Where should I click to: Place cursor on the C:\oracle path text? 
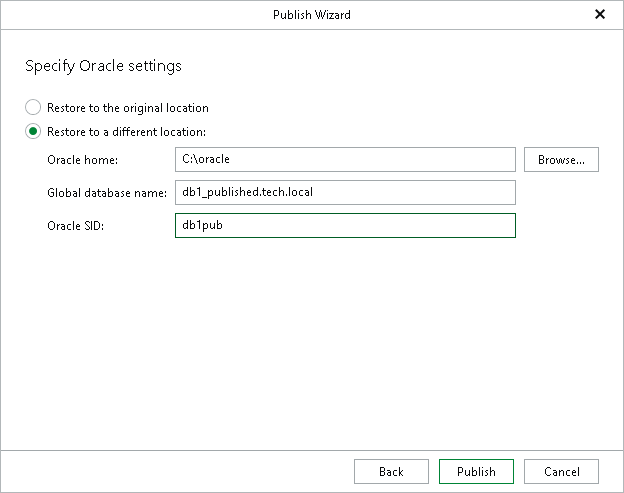[206, 159]
